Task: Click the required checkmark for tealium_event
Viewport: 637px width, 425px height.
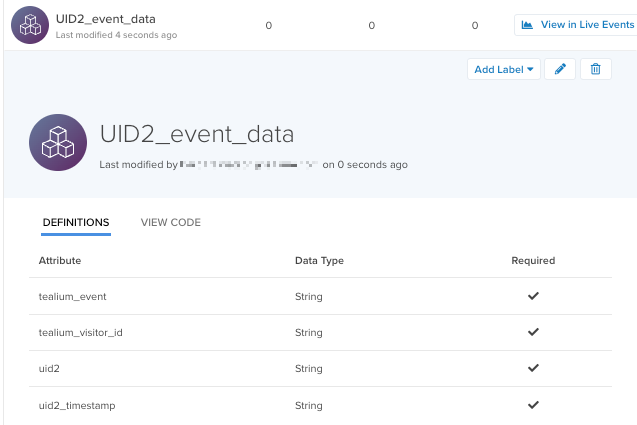Action: point(533,296)
